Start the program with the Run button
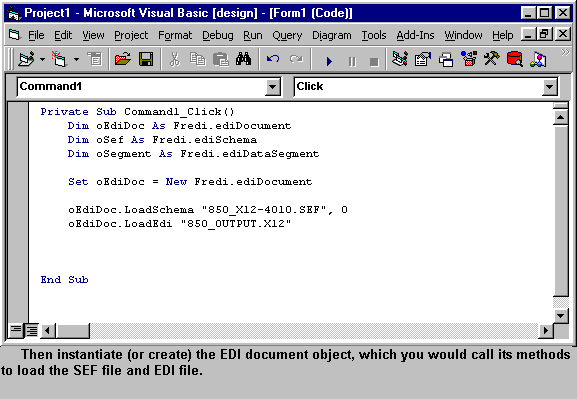This screenshot has height=399, width=577. point(329,61)
